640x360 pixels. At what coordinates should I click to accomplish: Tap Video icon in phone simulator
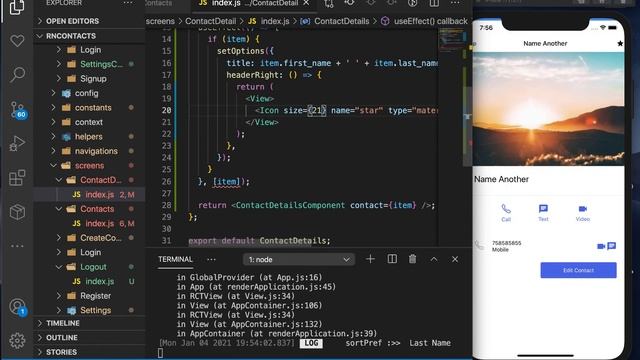pyautogui.click(x=582, y=213)
